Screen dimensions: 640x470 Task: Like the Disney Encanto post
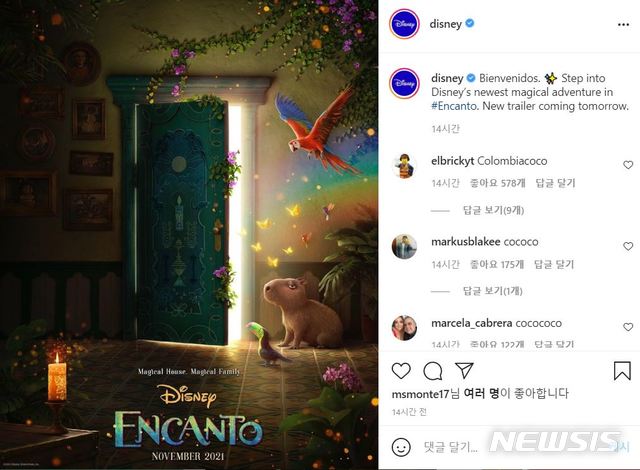pos(401,371)
